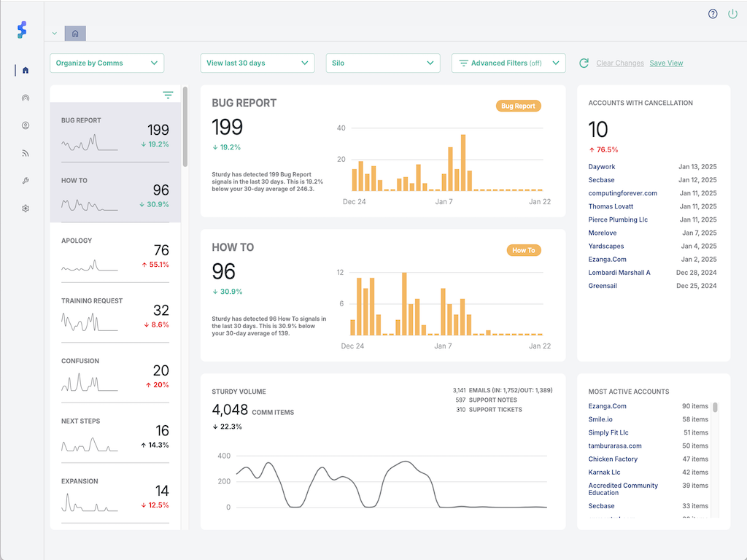The image size is (747, 560).
Task: Click the Save View link
Action: [x=666, y=63]
